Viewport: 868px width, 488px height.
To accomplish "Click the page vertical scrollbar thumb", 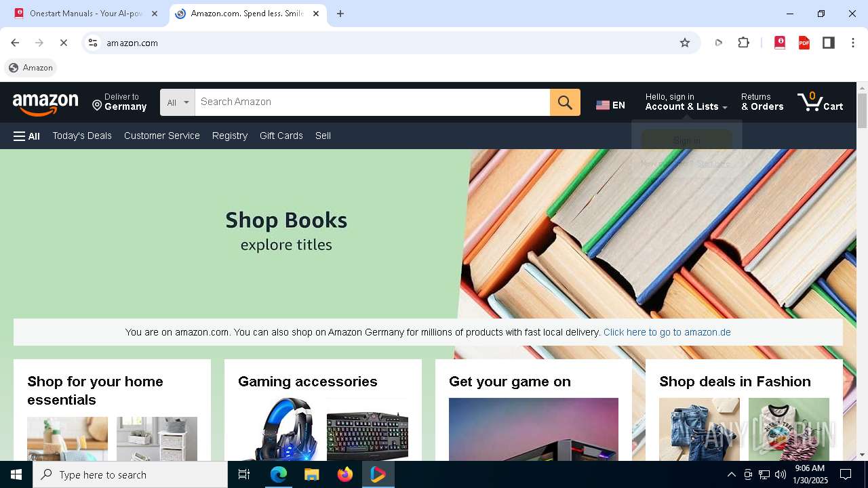I will pos(862,110).
